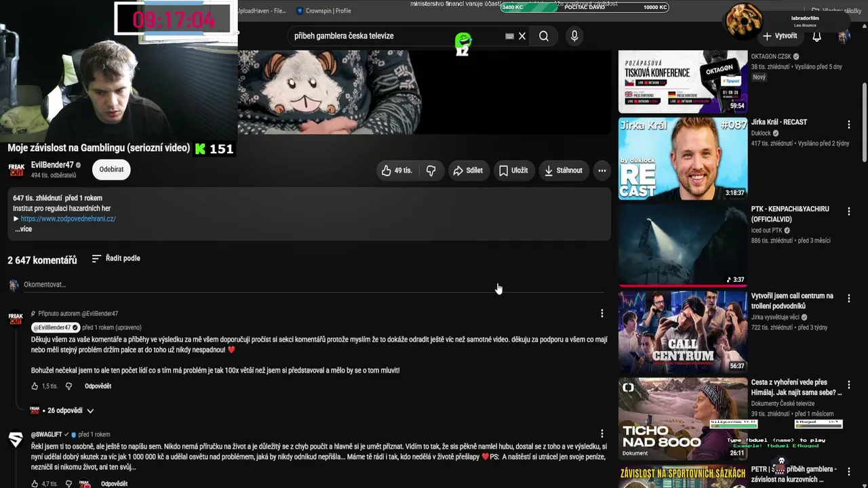This screenshot has width=868, height=488.
Task: Open menu for Jirka Král RECAST video
Action: pos(848,125)
